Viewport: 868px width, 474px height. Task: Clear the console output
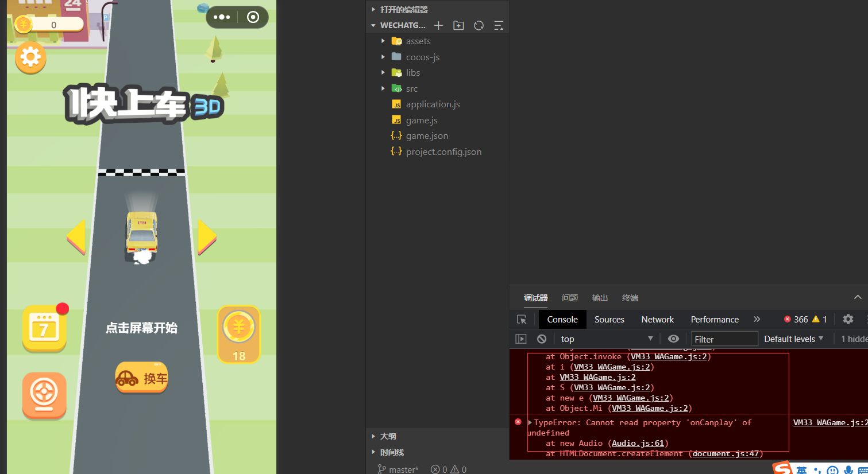click(542, 339)
